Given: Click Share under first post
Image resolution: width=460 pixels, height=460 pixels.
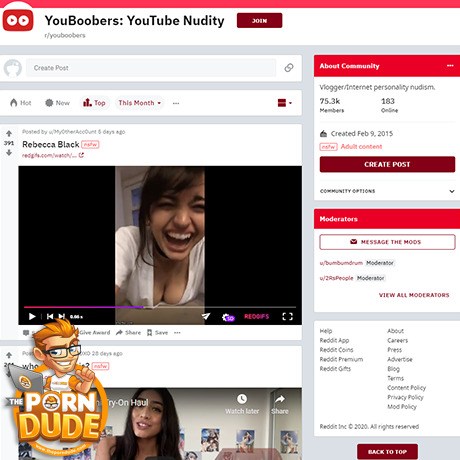Looking at the screenshot, I should click(128, 333).
